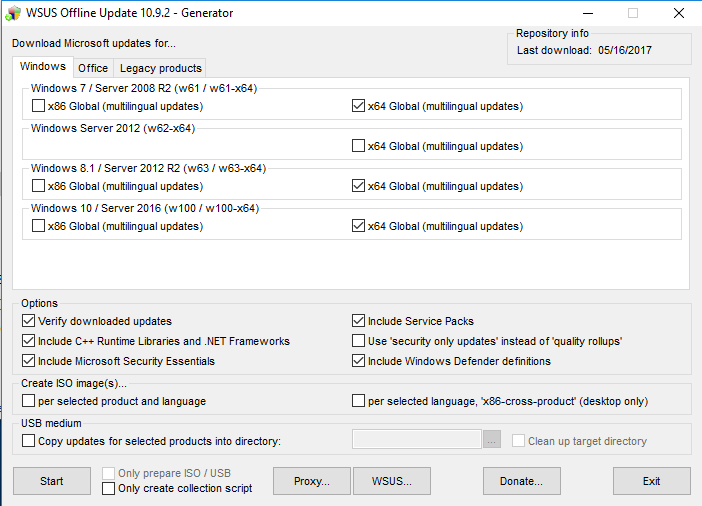Viewport: 702px width, 506px height.
Task: Switch to the Office tab
Action: coord(93,68)
